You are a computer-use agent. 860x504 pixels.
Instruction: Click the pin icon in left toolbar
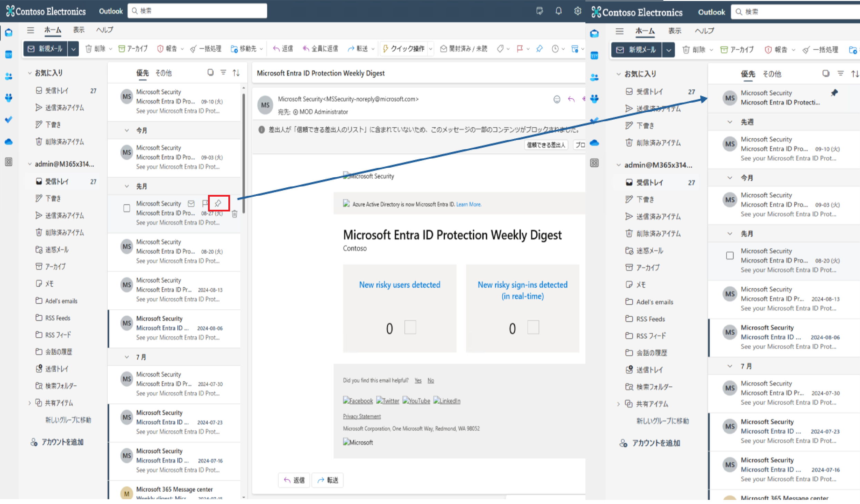pos(540,49)
